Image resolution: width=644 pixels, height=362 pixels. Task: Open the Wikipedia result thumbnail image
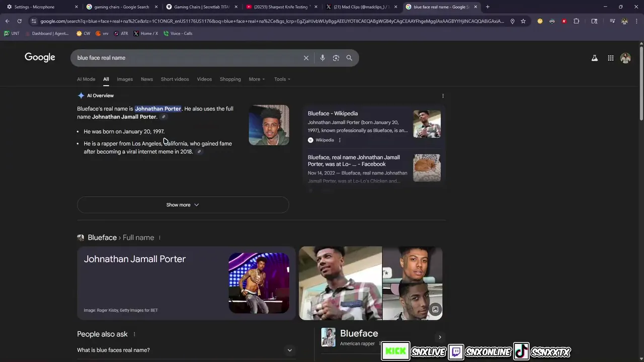click(x=427, y=124)
